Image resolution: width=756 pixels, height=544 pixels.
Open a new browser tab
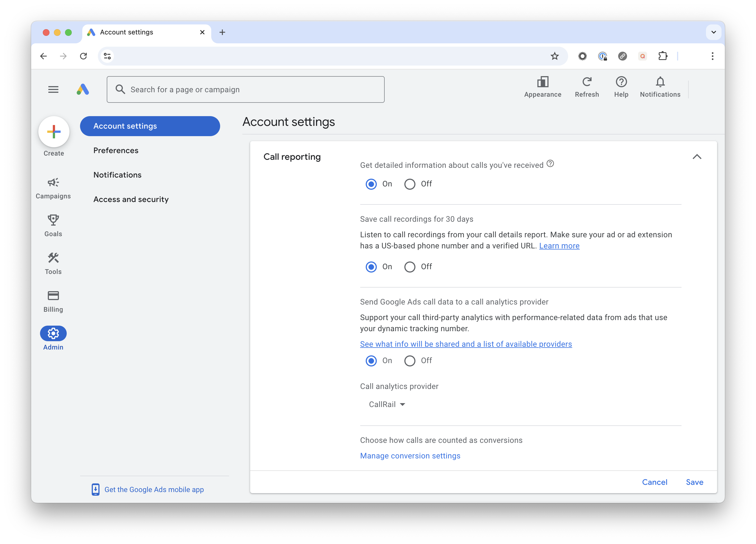(x=222, y=32)
